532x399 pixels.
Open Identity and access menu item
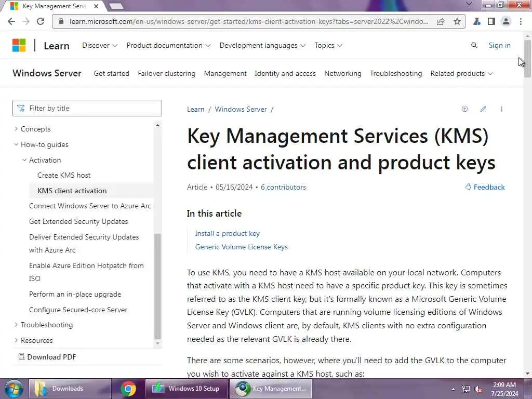point(285,73)
